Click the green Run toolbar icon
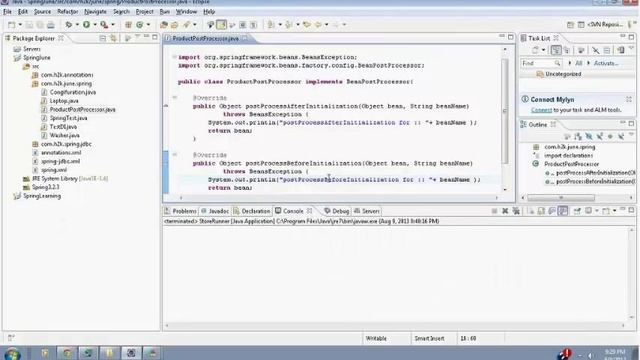This screenshot has width=640, height=360. pyautogui.click(x=87, y=25)
